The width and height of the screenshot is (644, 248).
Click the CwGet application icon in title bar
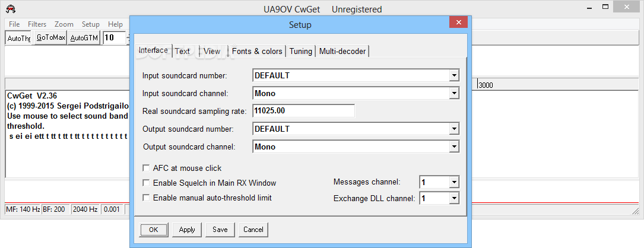click(12, 8)
